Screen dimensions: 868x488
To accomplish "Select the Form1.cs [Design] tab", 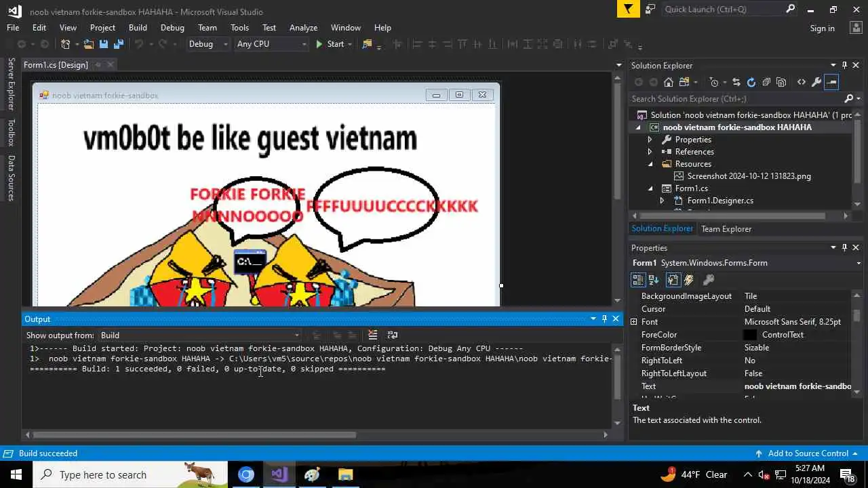I will point(56,65).
